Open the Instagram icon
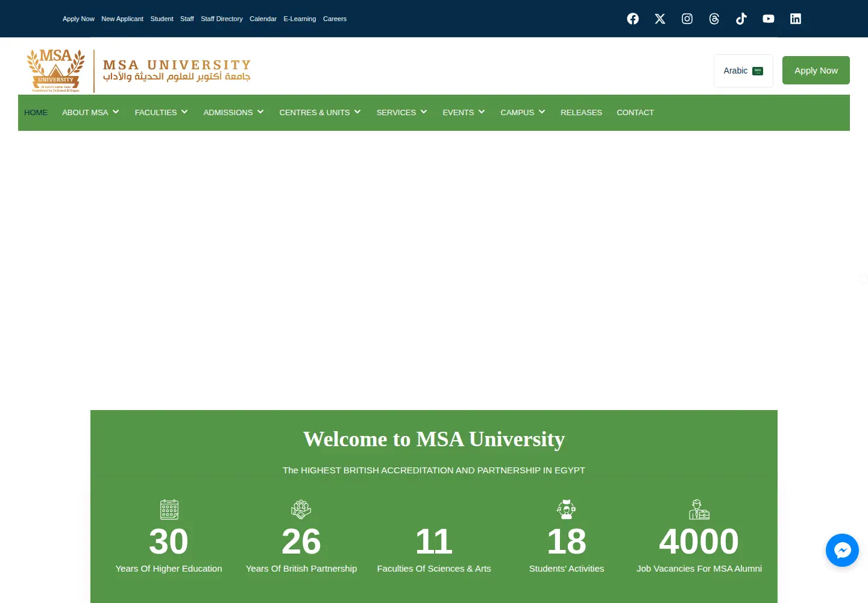 tap(687, 19)
